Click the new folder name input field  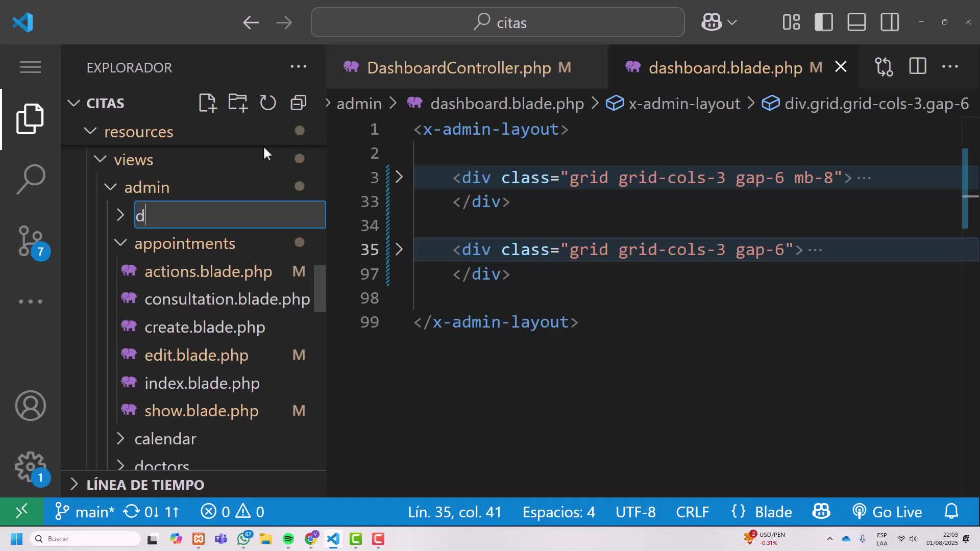coord(230,215)
